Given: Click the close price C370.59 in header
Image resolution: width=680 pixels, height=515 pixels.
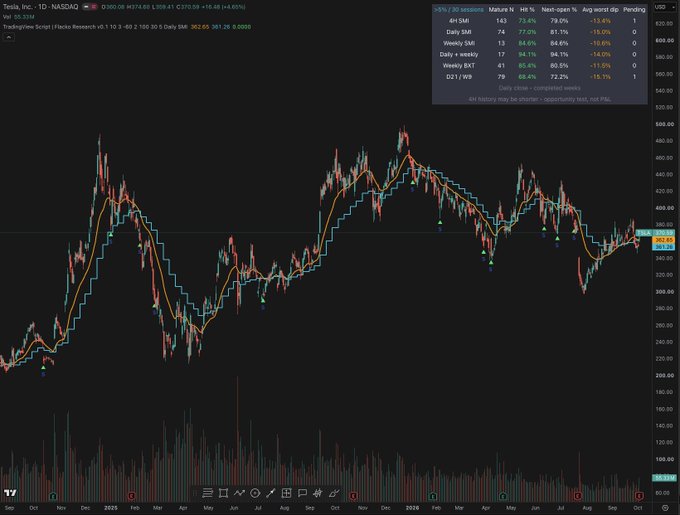Looking at the screenshot, I should [189, 7].
